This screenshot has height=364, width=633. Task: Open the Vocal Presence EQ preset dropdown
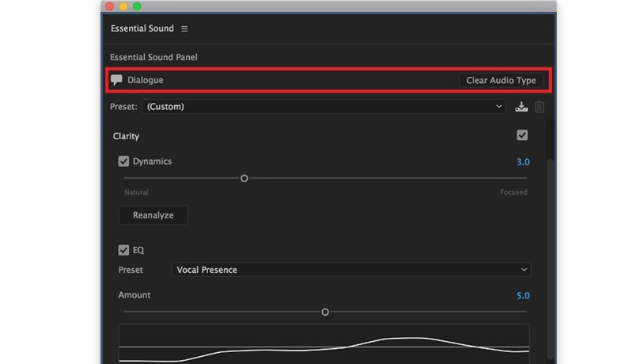pos(351,270)
